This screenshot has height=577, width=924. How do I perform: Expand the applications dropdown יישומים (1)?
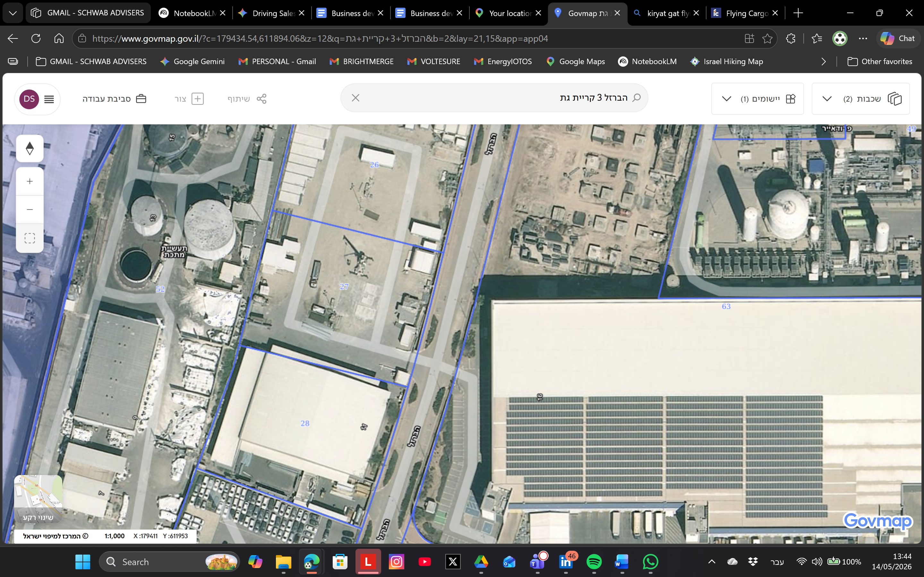757,99
